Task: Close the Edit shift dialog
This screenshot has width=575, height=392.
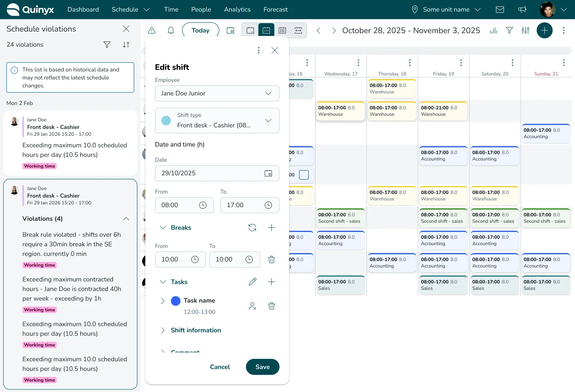Action: (x=275, y=50)
